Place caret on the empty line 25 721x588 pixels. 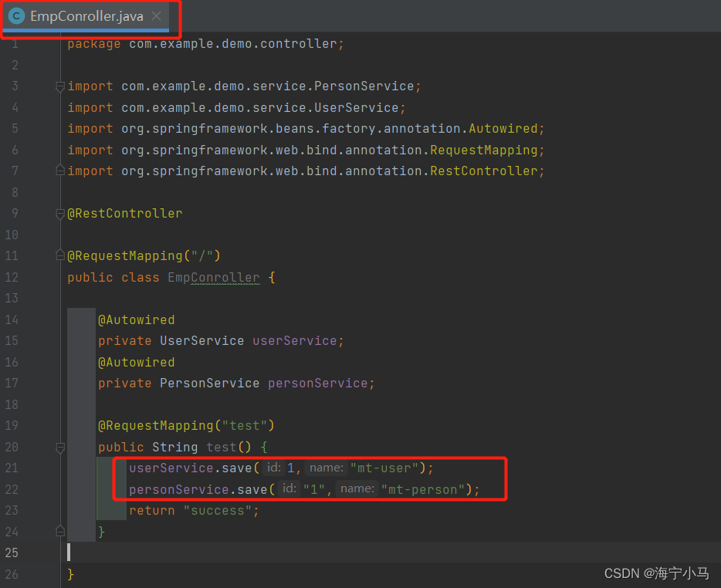391,553
